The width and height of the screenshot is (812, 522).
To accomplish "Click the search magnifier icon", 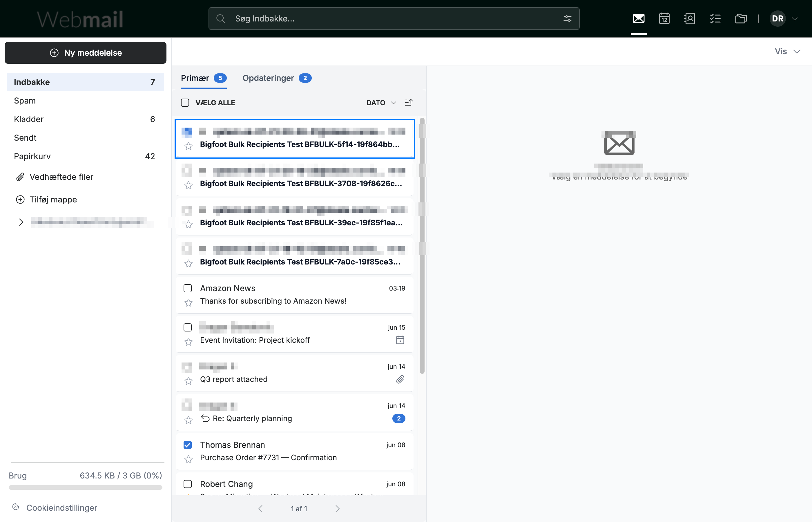I will (221, 19).
